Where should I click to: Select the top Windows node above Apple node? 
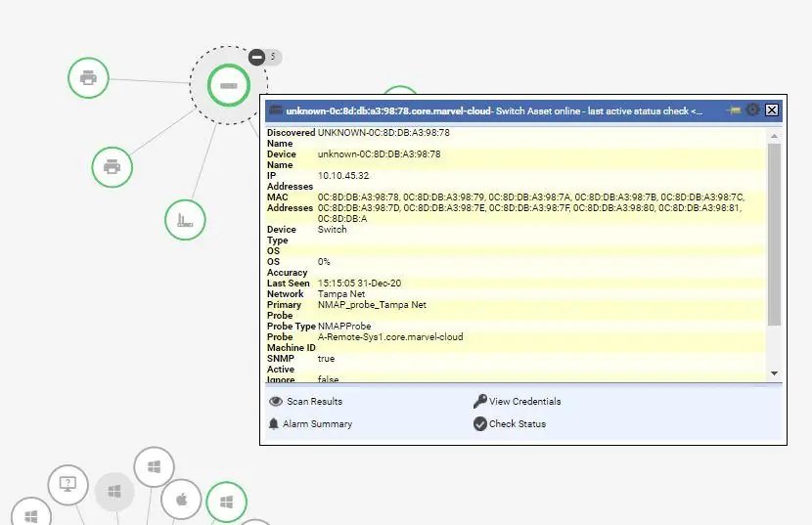coord(154,467)
